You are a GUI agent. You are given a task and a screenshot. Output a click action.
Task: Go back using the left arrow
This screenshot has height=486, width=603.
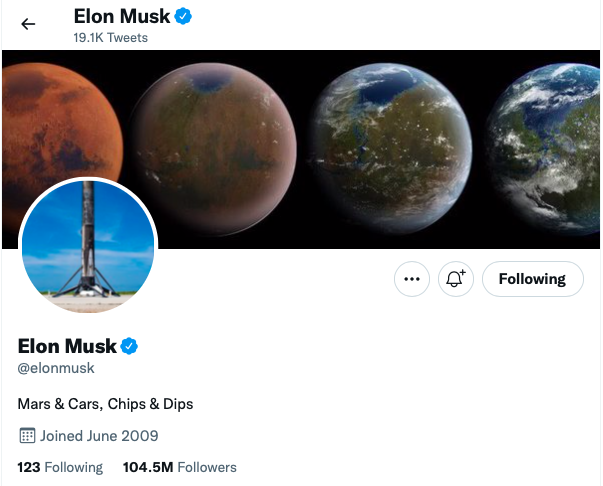coord(28,24)
